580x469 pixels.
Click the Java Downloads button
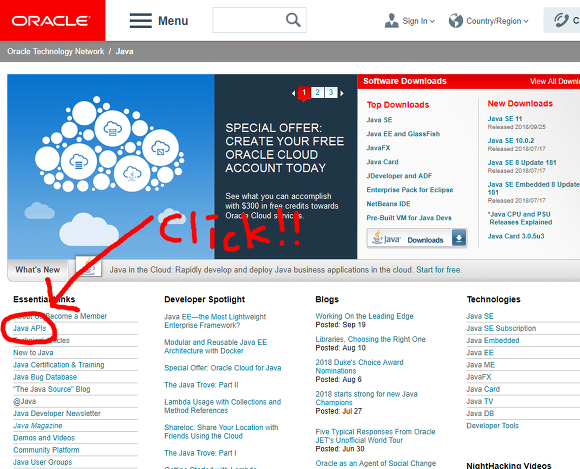pos(417,238)
